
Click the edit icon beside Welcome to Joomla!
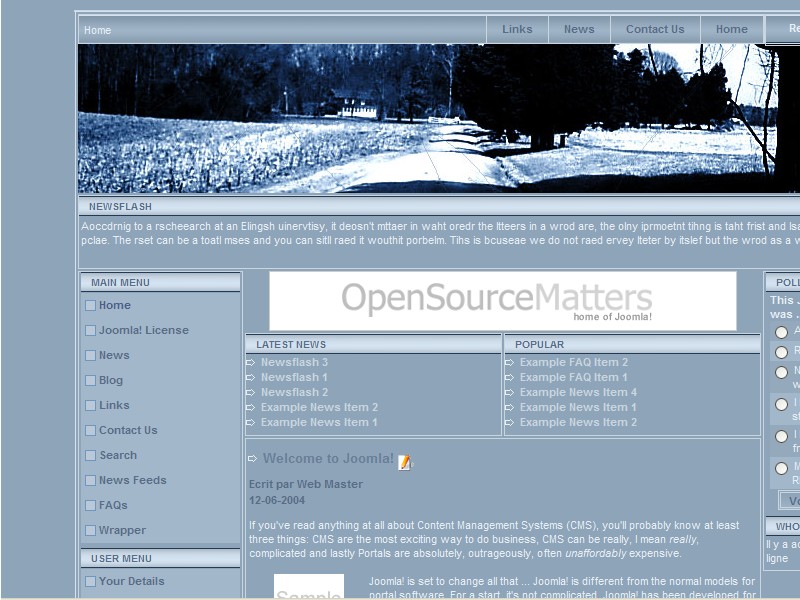(x=405, y=462)
